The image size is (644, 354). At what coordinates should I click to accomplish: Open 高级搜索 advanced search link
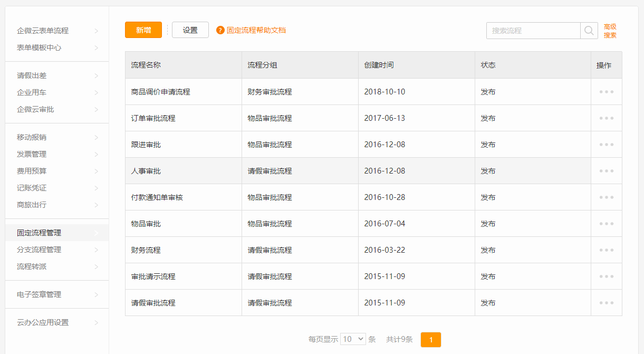coord(610,31)
